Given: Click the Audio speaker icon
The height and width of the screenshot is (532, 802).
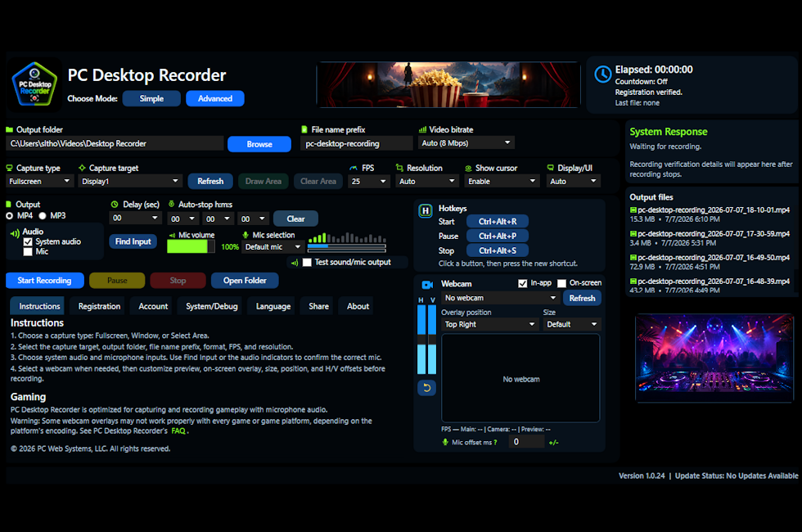Looking at the screenshot, I should [15, 233].
